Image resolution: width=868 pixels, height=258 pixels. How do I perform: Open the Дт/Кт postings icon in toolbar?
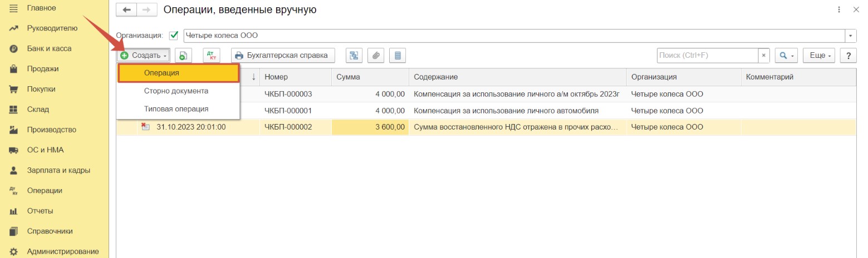click(212, 56)
